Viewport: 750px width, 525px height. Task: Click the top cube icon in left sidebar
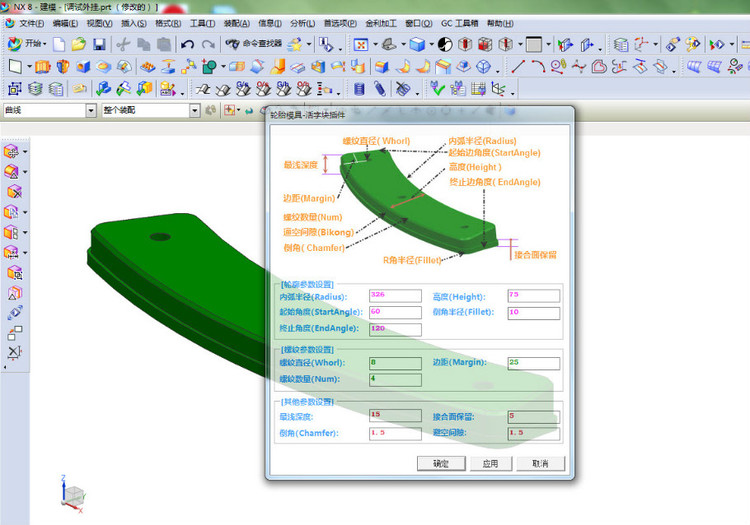[12, 151]
